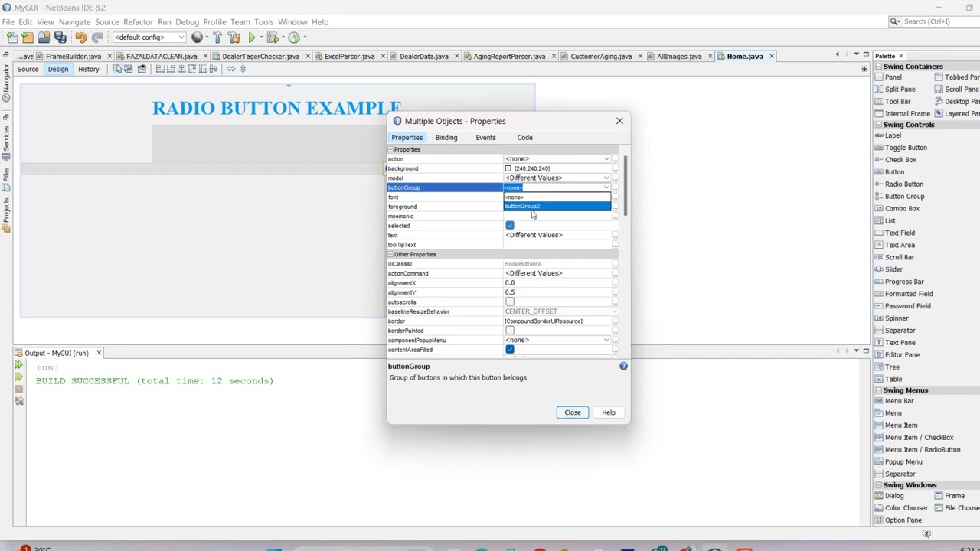The height and width of the screenshot is (551, 980).
Task: Click the alignmentX value field
Action: (x=557, y=283)
